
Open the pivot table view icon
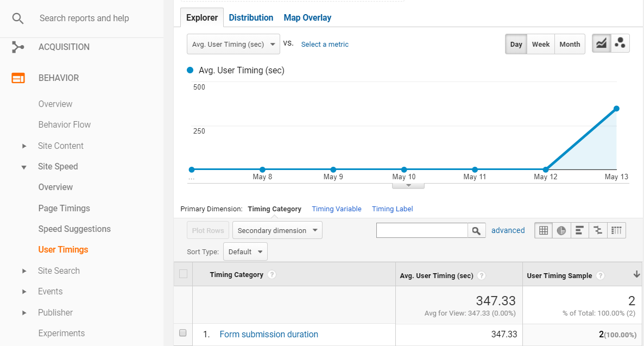pyautogui.click(x=616, y=230)
